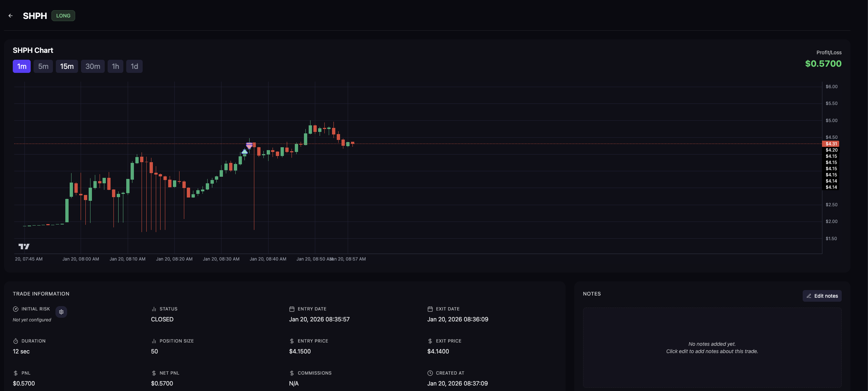Select the 15m chart interval
This screenshot has height=391, width=868.
67,66
